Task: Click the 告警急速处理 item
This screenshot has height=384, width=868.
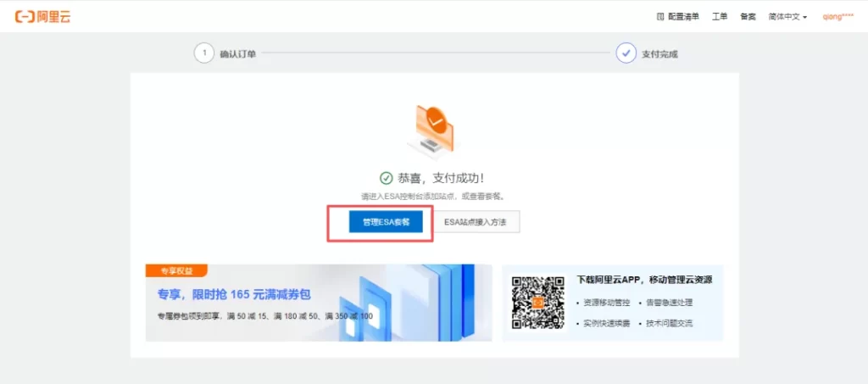Action: pyautogui.click(x=669, y=303)
